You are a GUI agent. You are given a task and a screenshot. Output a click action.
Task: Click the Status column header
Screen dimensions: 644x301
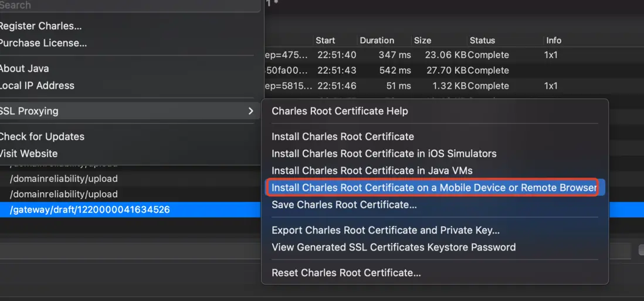click(482, 40)
